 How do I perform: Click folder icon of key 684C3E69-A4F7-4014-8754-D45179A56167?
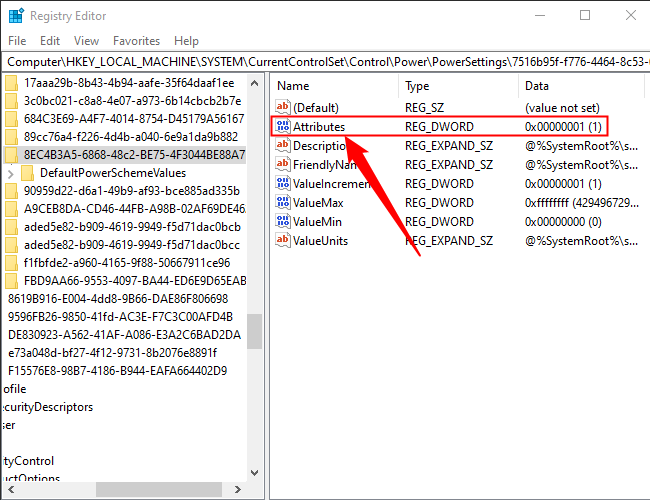point(12,119)
